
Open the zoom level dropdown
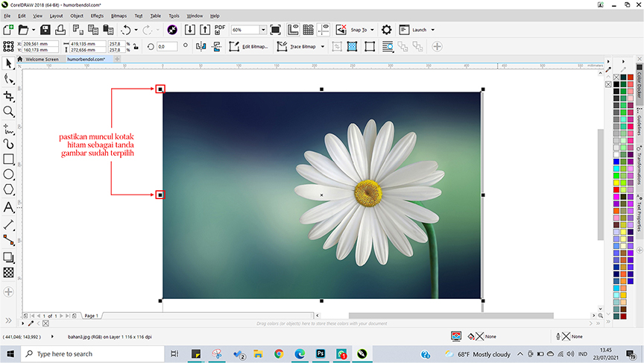pos(263,30)
